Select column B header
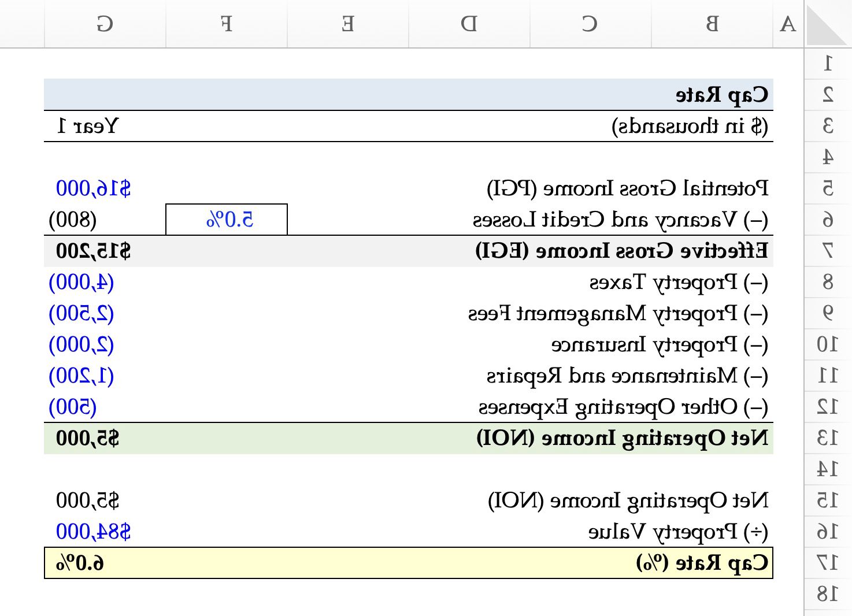Screen dimensions: 852x616 point(712,24)
